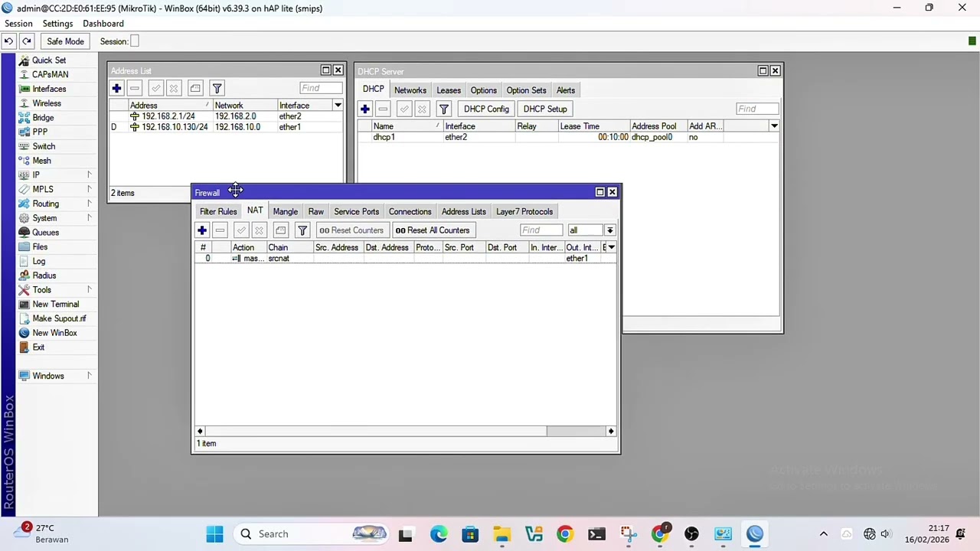
Task: Open Interfaces from sidebar
Action: [49, 89]
